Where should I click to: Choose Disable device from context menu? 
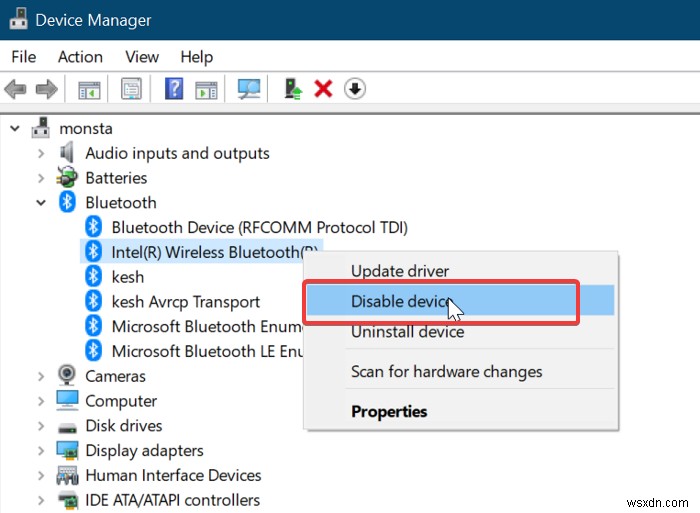pos(461,301)
